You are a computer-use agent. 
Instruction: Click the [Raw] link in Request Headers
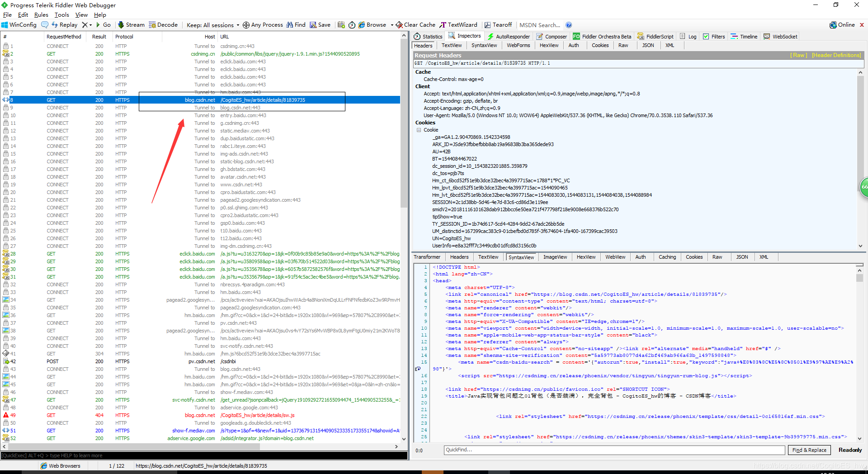click(799, 55)
